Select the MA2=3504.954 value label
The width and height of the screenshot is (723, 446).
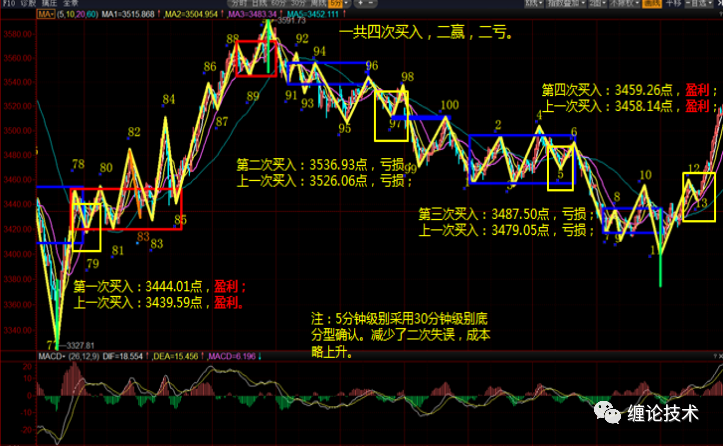190,14
